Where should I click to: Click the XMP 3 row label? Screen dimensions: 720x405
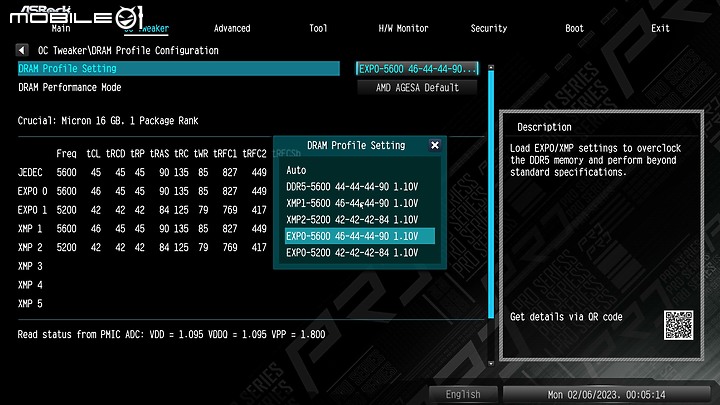pos(30,266)
